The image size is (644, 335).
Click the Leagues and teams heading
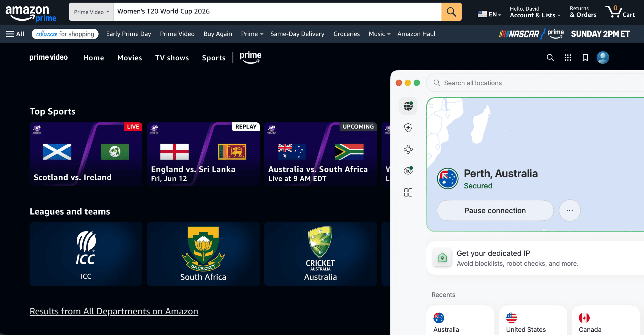[70, 211]
